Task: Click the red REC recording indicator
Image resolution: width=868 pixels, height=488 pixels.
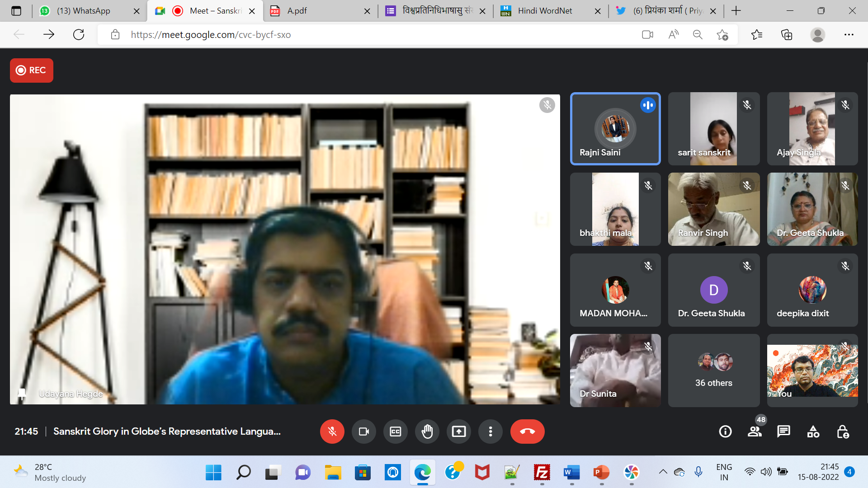Action: pyautogui.click(x=32, y=70)
